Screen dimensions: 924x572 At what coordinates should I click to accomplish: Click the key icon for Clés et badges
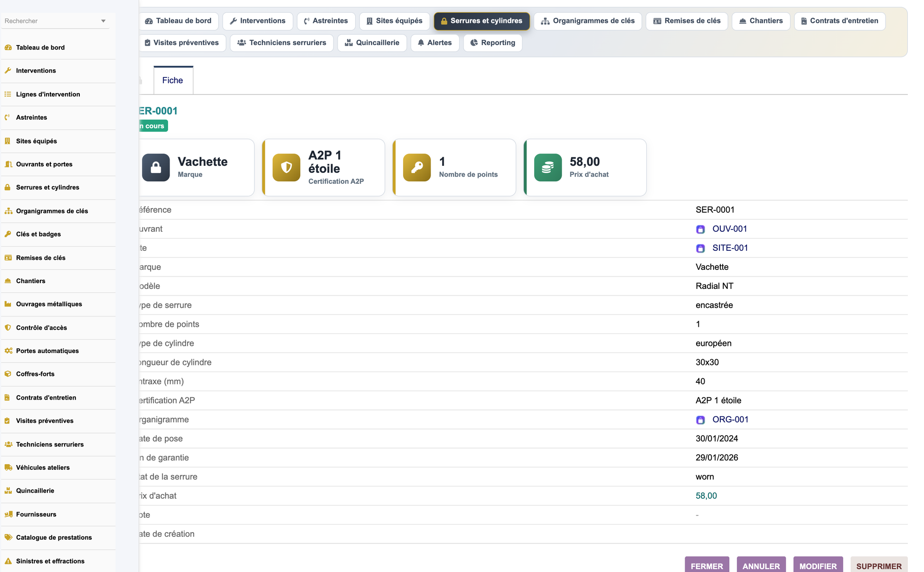[8, 234]
